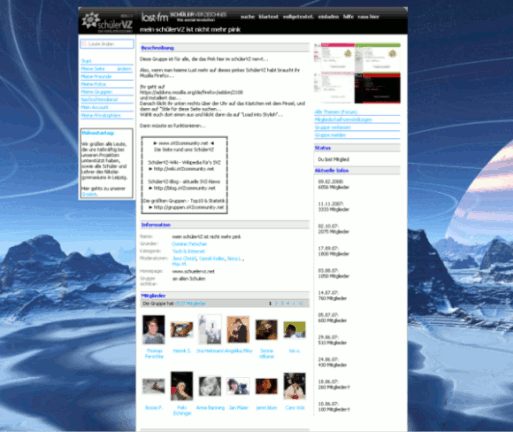Open the fifth first-row member photo, left of the green one

point(266,330)
